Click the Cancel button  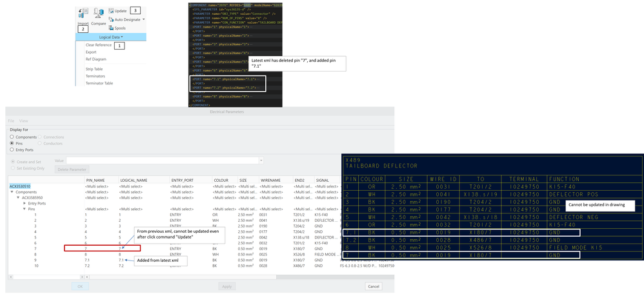[373, 286]
